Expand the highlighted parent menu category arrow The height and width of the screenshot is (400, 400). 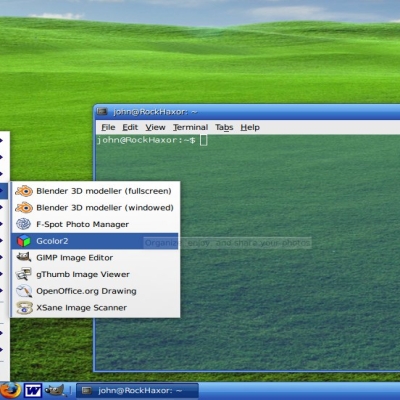click(x=3, y=191)
